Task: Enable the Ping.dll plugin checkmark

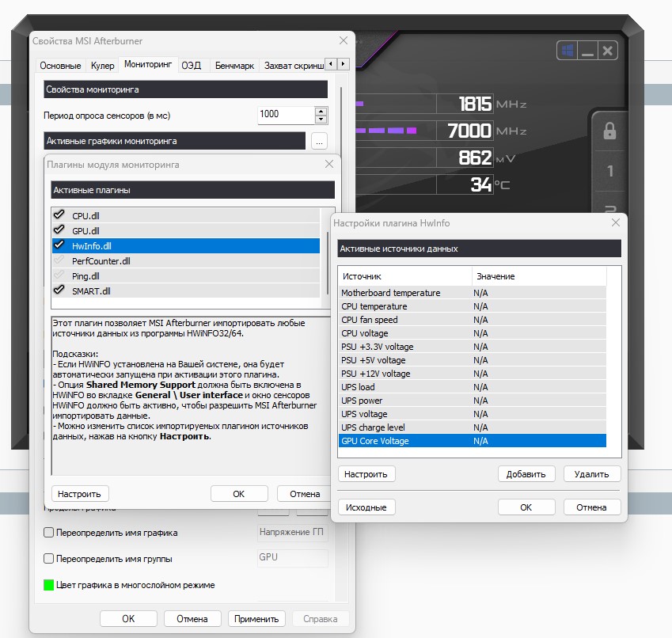Action: [x=59, y=275]
